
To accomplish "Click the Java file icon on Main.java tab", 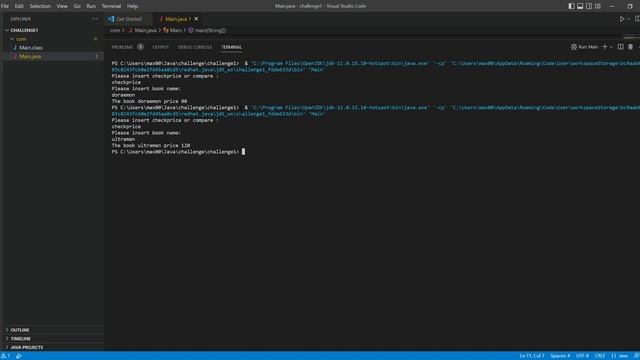I will click(160, 19).
